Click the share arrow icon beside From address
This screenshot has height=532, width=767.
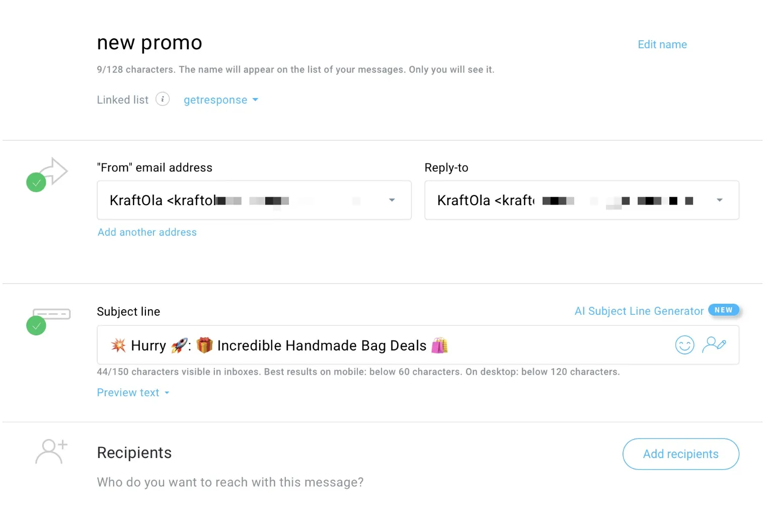54,171
